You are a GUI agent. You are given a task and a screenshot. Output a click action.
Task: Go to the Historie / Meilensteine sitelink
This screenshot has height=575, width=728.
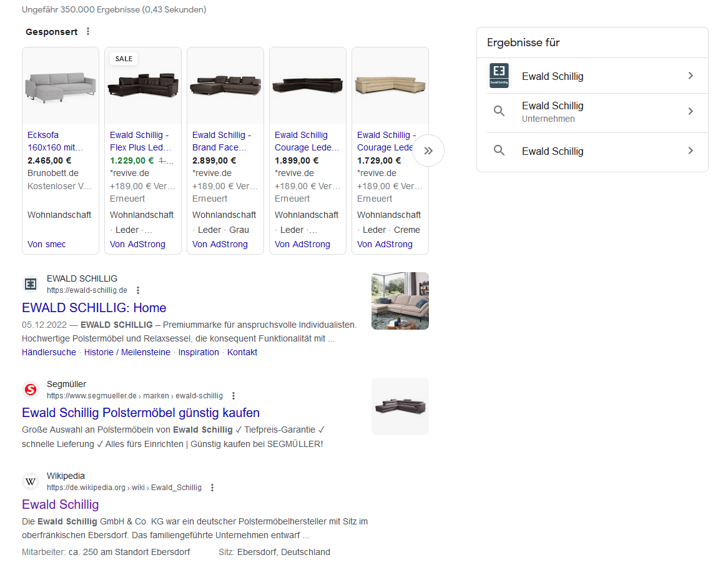tap(127, 352)
